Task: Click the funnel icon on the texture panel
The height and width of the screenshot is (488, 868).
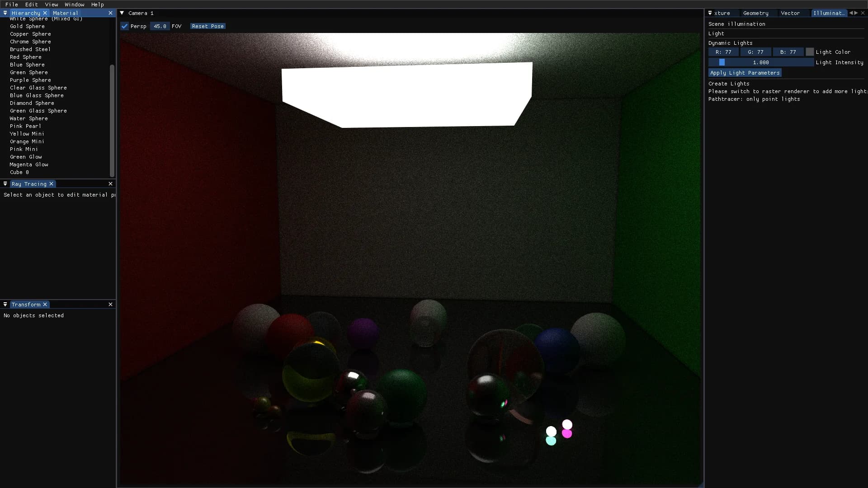Action: pyautogui.click(x=711, y=13)
